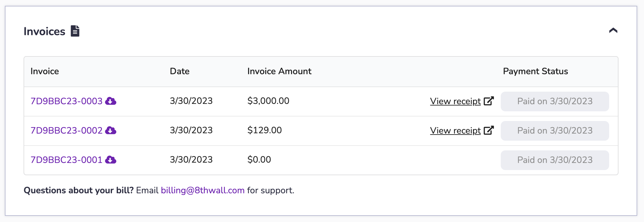Screen dimensions: 644x222
Task: Download invoice 7D9BBC23-0002 via cloud icon
Action: tap(111, 130)
